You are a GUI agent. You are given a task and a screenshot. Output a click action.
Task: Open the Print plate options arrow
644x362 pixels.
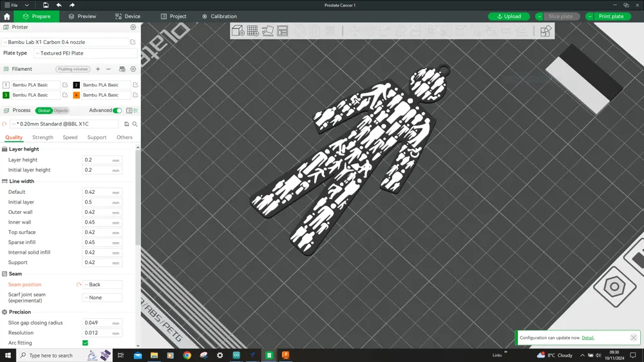589,17
